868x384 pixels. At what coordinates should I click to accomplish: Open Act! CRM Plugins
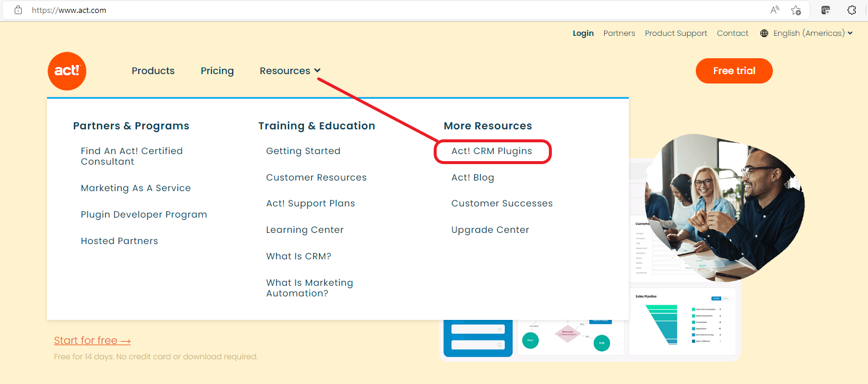492,151
